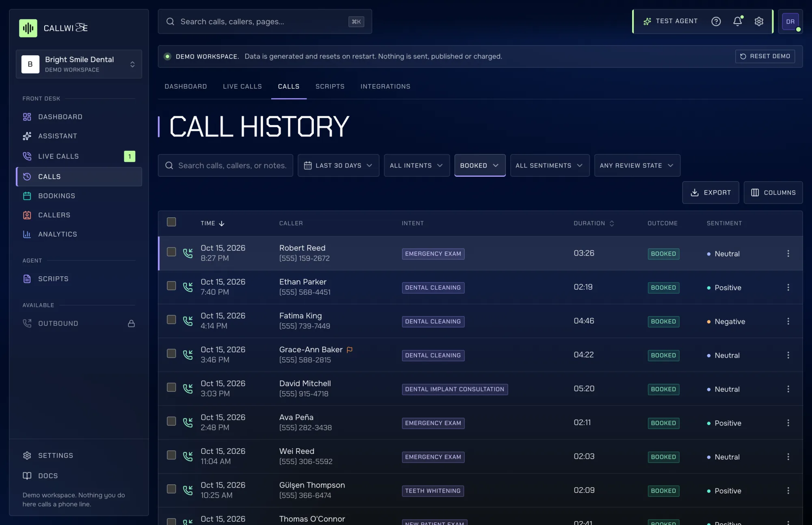Click the Test Agent button
Screen dimensions: 812x525
click(670, 22)
